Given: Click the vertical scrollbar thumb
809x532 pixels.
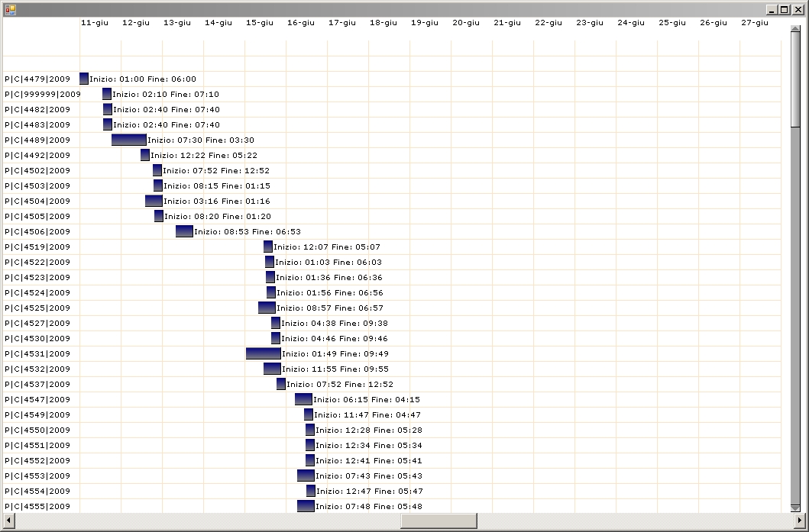Looking at the screenshot, I should (x=795, y=80).
